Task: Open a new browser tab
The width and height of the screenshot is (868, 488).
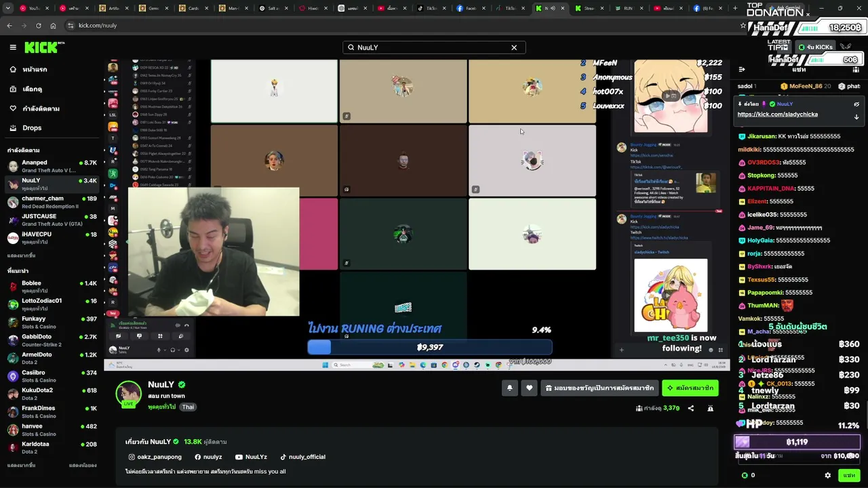Action: click(735, 8)
